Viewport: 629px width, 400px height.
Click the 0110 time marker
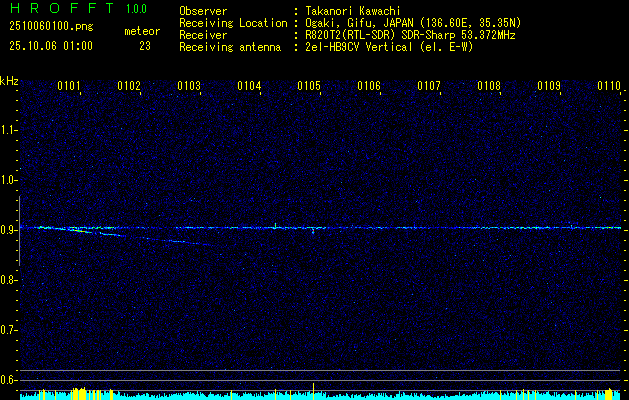point(609,86)
